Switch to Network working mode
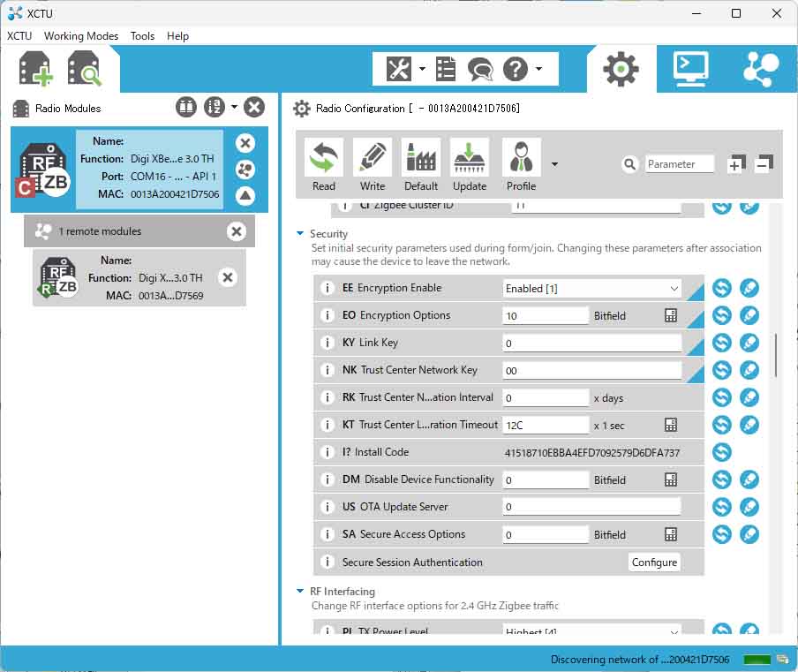Screen dimensions: 798x672 pos(760,69)
